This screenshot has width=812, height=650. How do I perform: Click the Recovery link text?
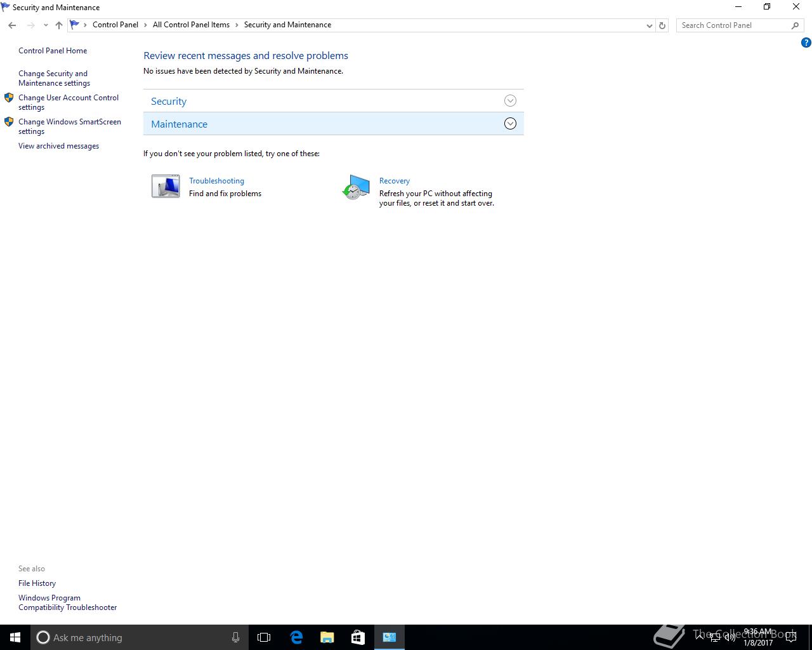point(395,181)
